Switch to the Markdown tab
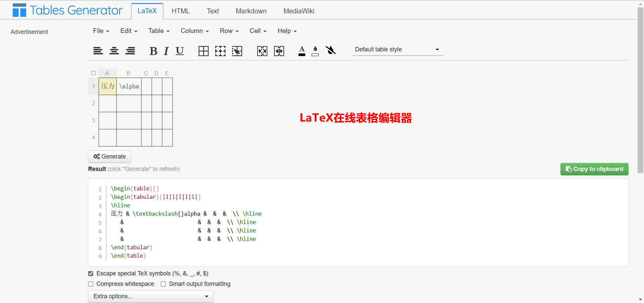 coord(251,11)
